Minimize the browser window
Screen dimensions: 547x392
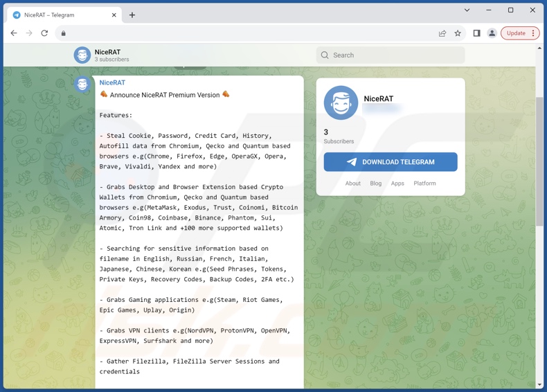click(x=489, y=10)
